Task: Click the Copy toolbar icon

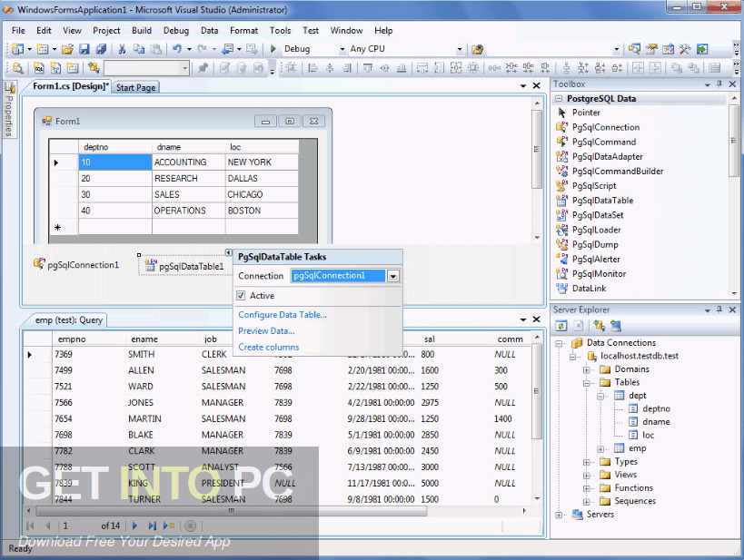Action: point(139,49)
